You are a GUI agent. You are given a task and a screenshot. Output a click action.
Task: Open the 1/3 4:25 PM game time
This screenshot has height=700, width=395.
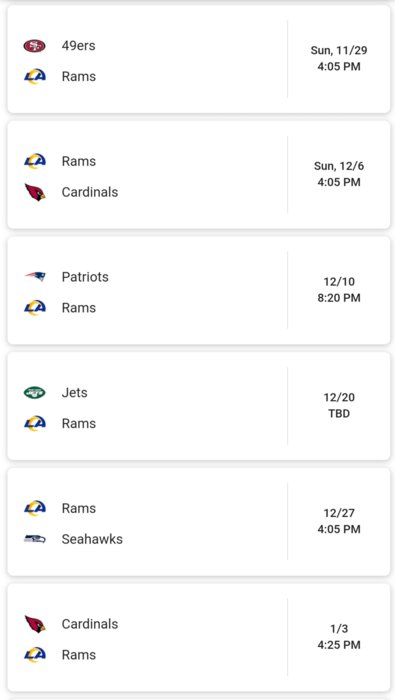pos(339,637)
